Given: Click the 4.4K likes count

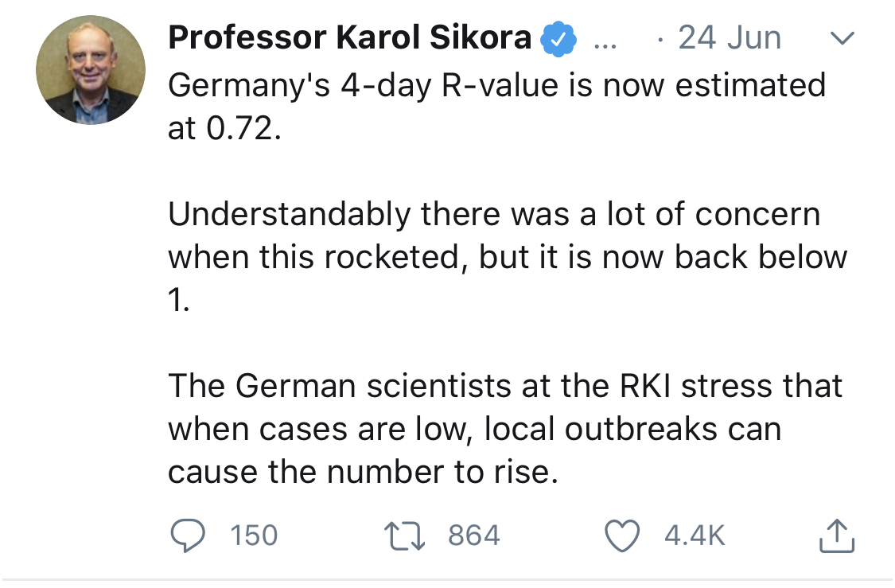Looking at the screenshot, I should point(695,536).
